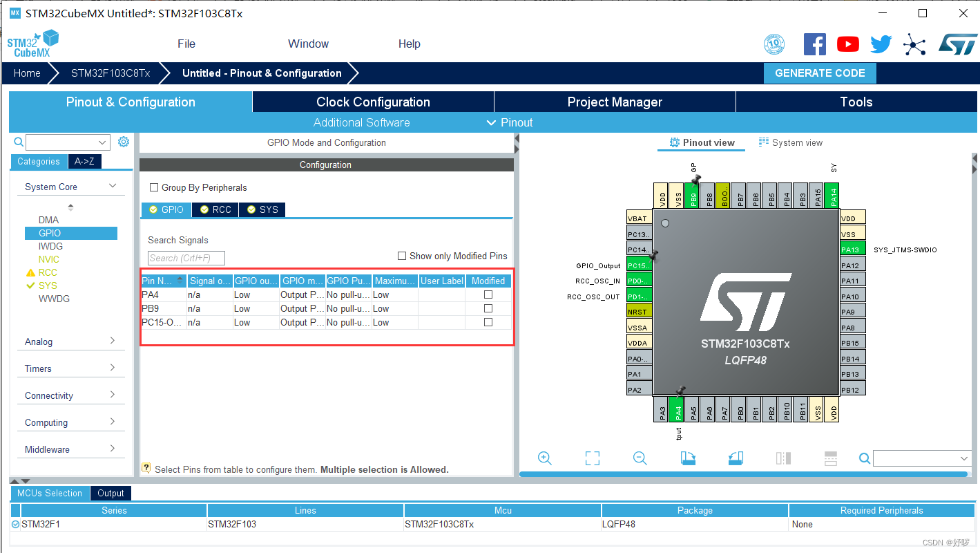Click the GENERATE CODE button
The height and width of the screenshot is (553, 980).
click(820, 73)
